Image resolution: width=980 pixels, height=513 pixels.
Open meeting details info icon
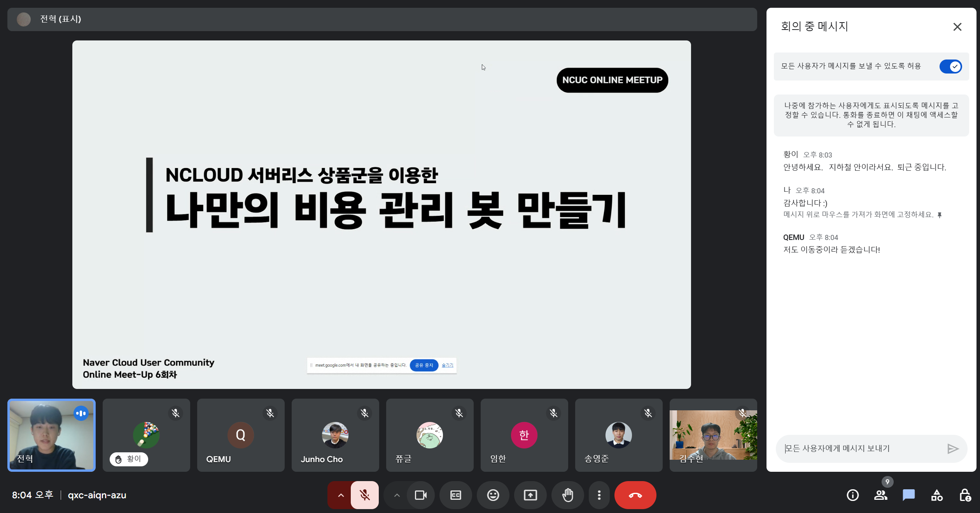(852, 495)
